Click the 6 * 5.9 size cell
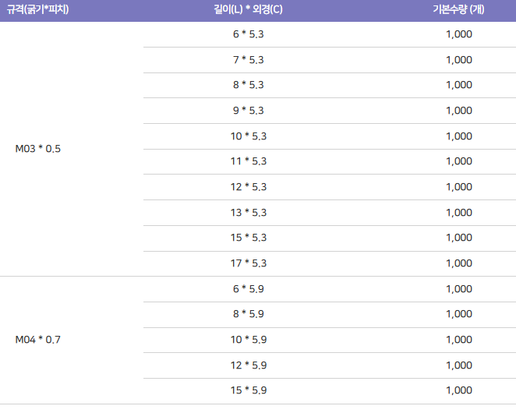The height and width of the screenshot is (420, 516). (x=249, y=289)
